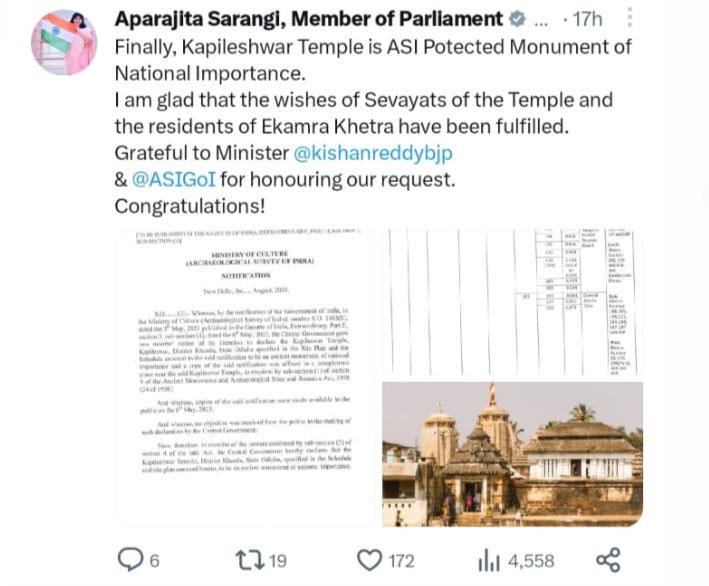Open the Ministry of Culture notification image
The height and width of the screenshot is (586, 709).
(x=243, y=376)
